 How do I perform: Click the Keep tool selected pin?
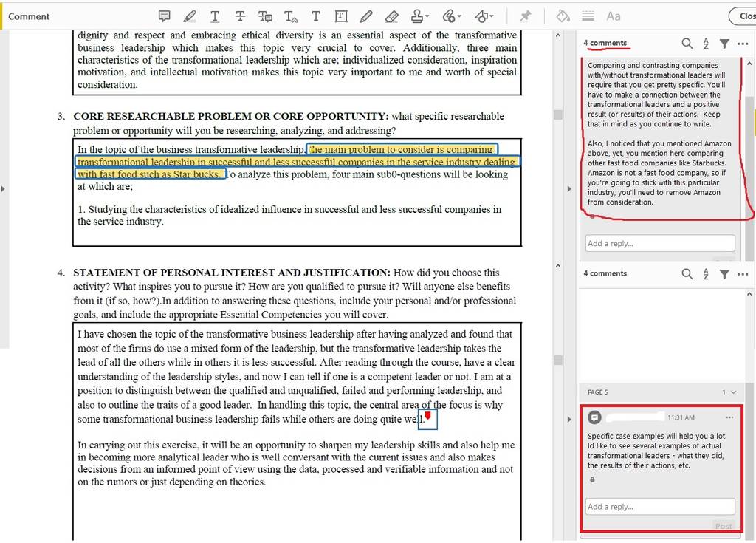(525, 16)
